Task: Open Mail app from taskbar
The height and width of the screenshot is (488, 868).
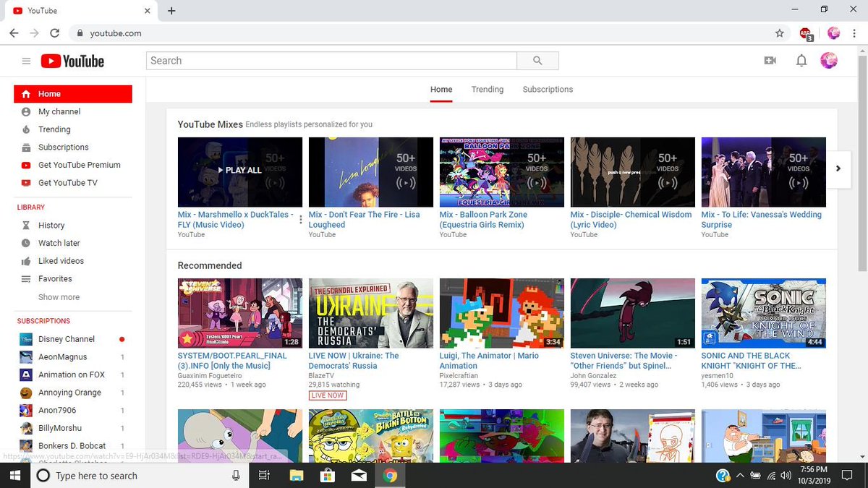Action: pos(359,475)
